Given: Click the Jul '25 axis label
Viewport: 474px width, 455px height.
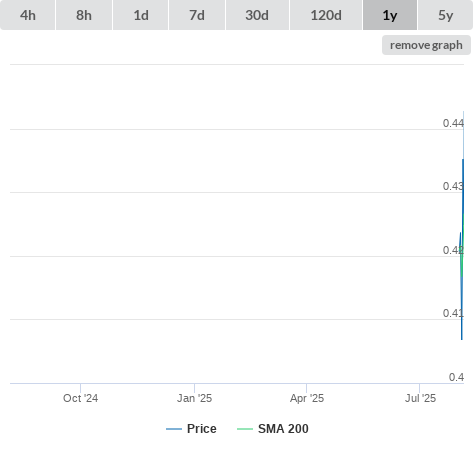Looking at the screenshot, I should (420, 398).
